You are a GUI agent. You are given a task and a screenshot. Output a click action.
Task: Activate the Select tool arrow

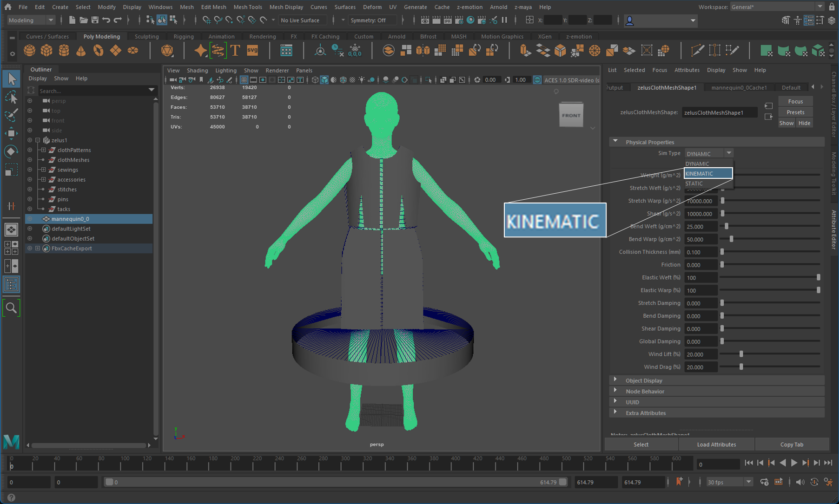click(x=12, y=79)
